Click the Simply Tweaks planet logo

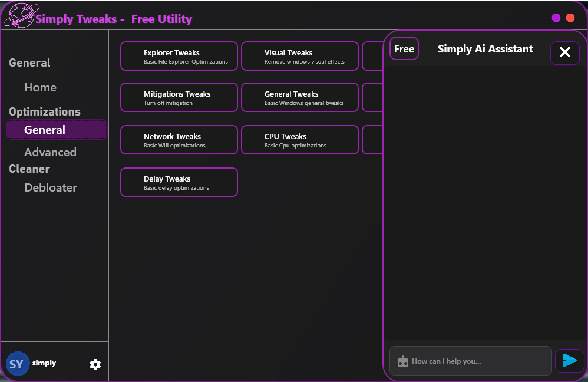coord(19,15)
